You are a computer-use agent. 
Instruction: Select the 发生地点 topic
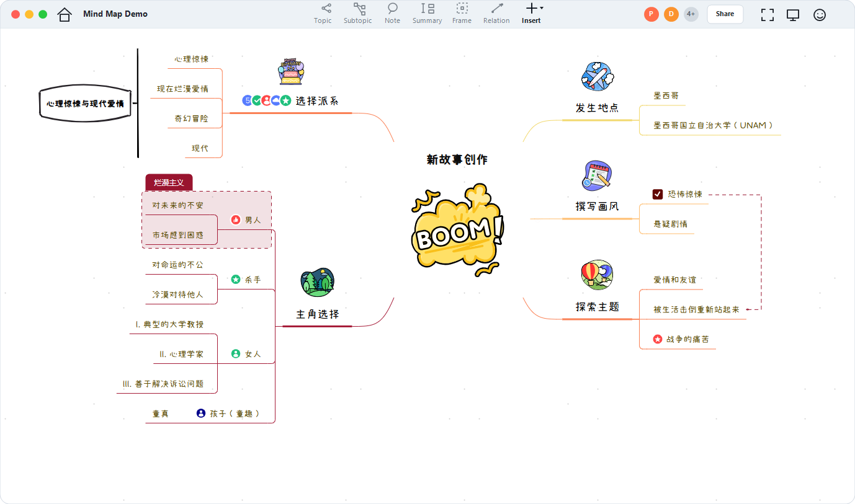coord(598,108)
